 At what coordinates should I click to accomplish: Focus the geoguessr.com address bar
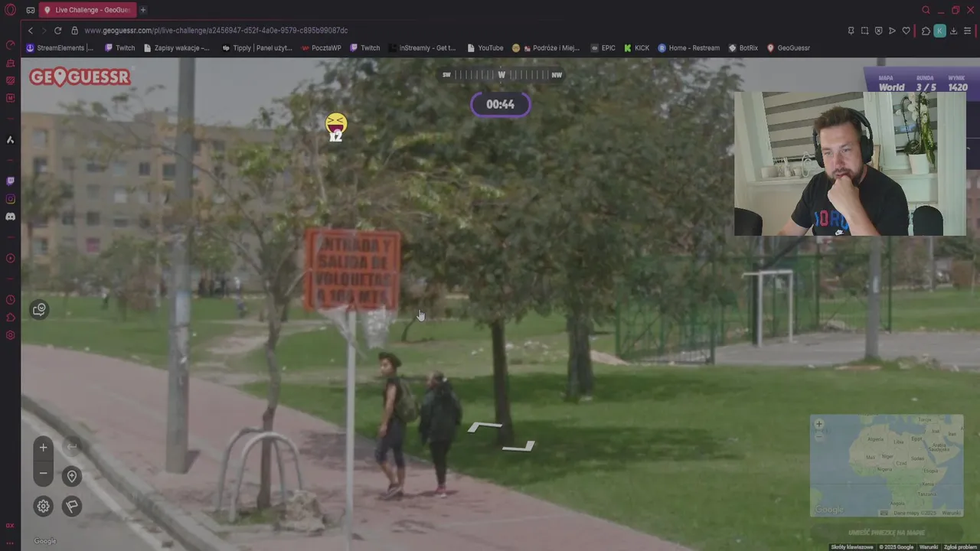pos(216,31)
